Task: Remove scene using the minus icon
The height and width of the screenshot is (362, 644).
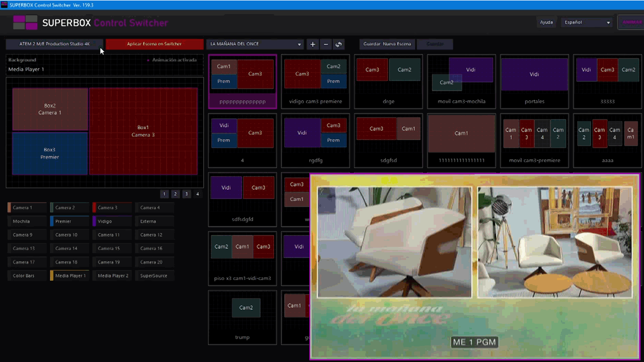Action: tap(326, 44)
